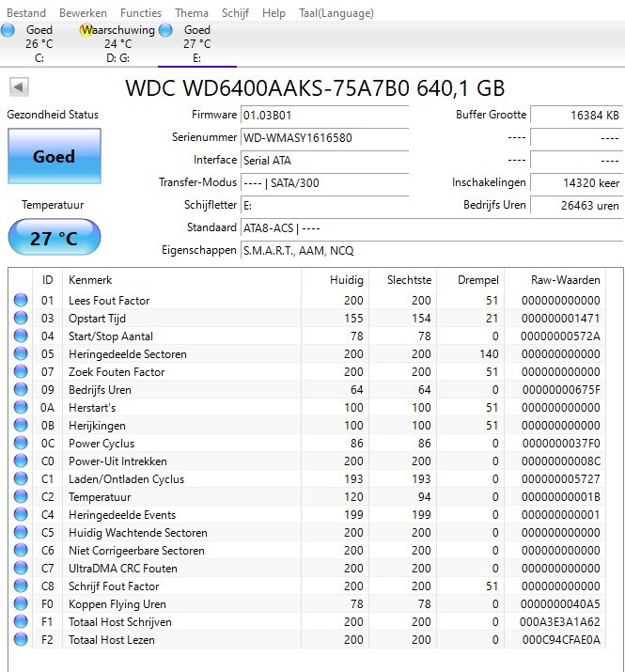Click the Standaard field ATA8-ACS
Image resolution: width=625 pixels, height=672 pixels.
(431, 228)
